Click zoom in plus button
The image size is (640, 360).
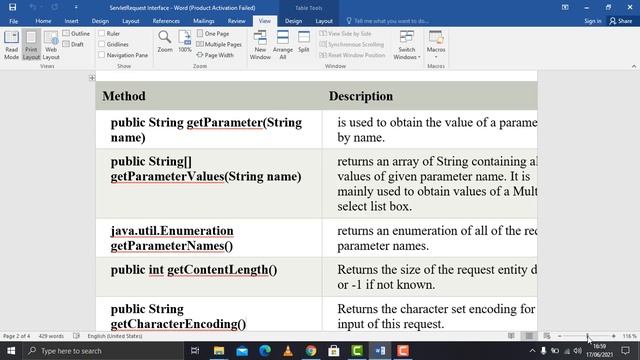[613, 336]
